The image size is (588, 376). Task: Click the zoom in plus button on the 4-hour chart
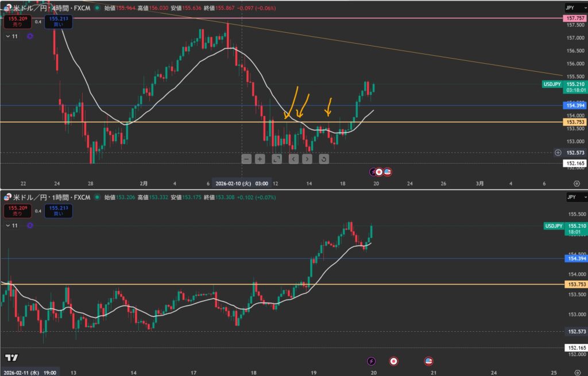[x=260, y=158]
